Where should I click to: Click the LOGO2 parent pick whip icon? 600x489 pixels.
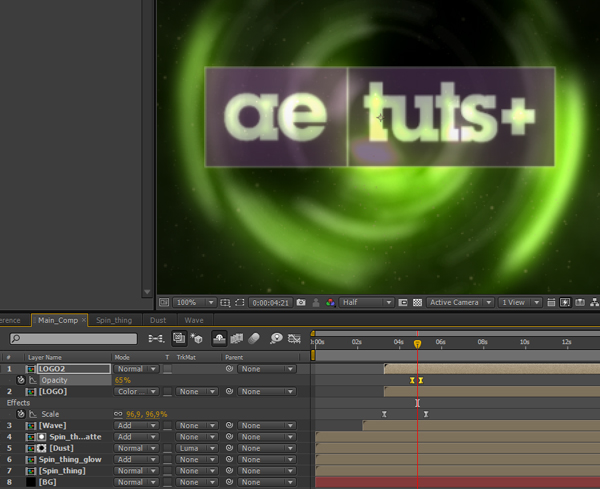click(x=229, y=369)
